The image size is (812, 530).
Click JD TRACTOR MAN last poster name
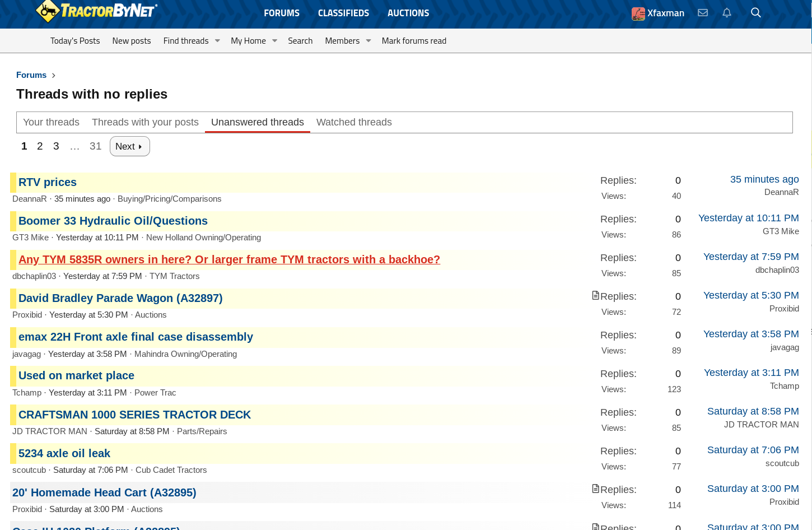point(761,425)
